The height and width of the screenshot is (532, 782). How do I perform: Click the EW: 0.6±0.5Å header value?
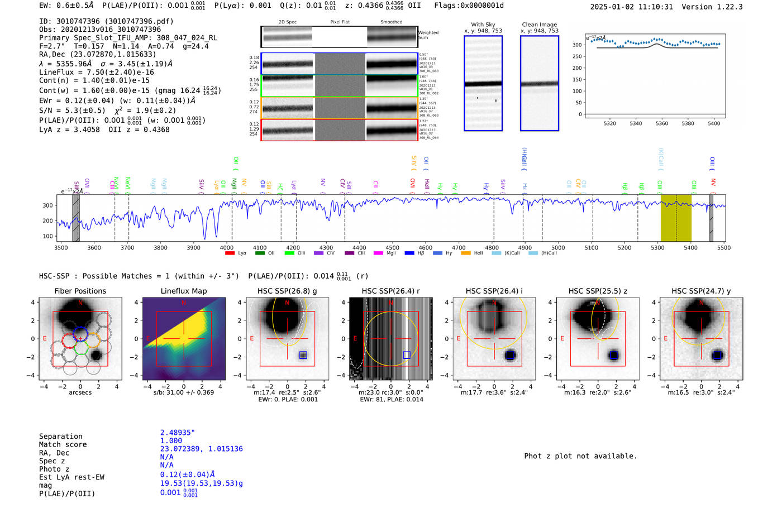click(66, 6)
